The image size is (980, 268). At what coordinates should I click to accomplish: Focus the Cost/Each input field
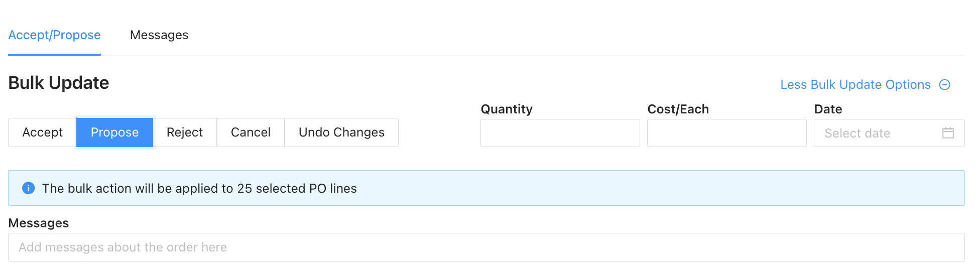coord(727,133)
